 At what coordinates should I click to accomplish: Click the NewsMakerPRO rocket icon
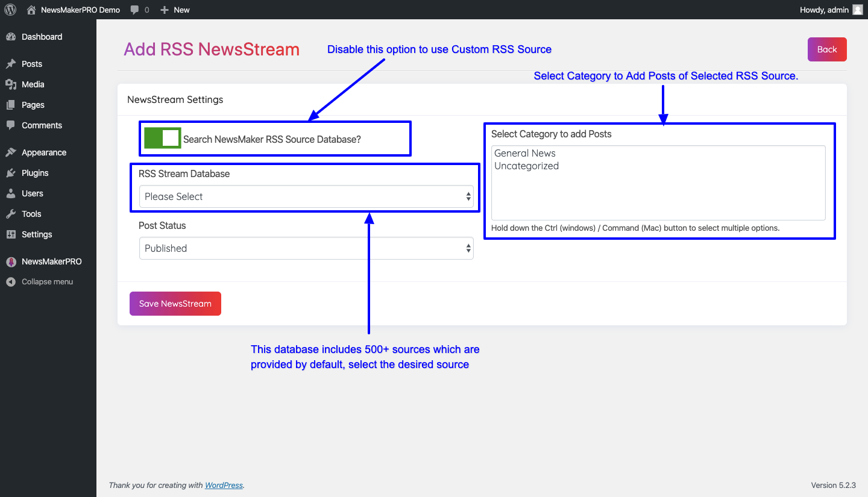tap(11, 261)
